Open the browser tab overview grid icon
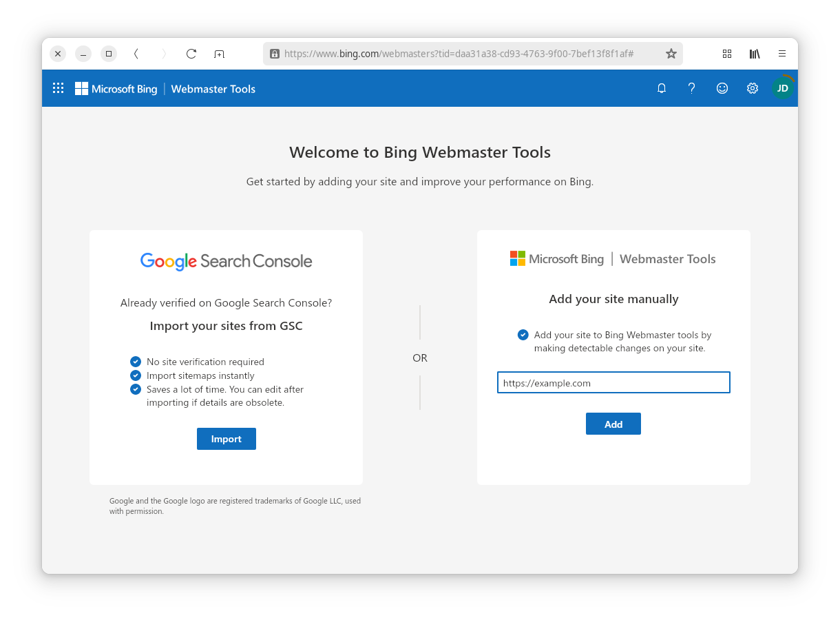The height and width of the screenshot is (620, 840). click(x=727, y=54)
